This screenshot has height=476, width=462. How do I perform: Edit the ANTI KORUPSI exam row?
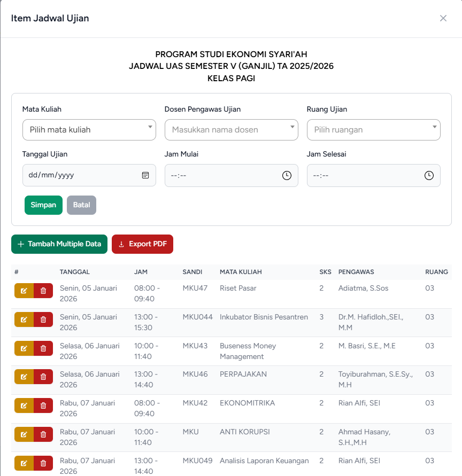coord(24,434)
